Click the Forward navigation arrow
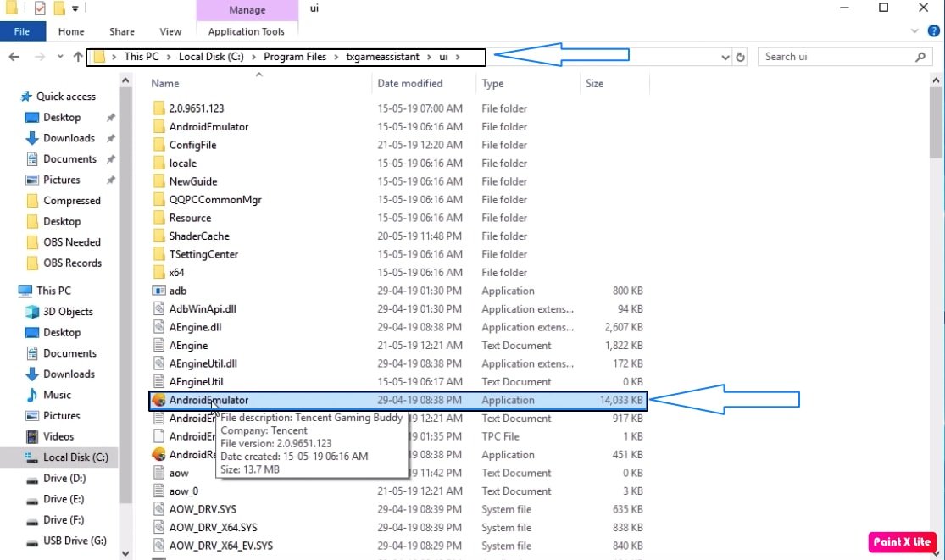This screenshot has width=945, height=560. pyautogui.click(x=40, y=57)
